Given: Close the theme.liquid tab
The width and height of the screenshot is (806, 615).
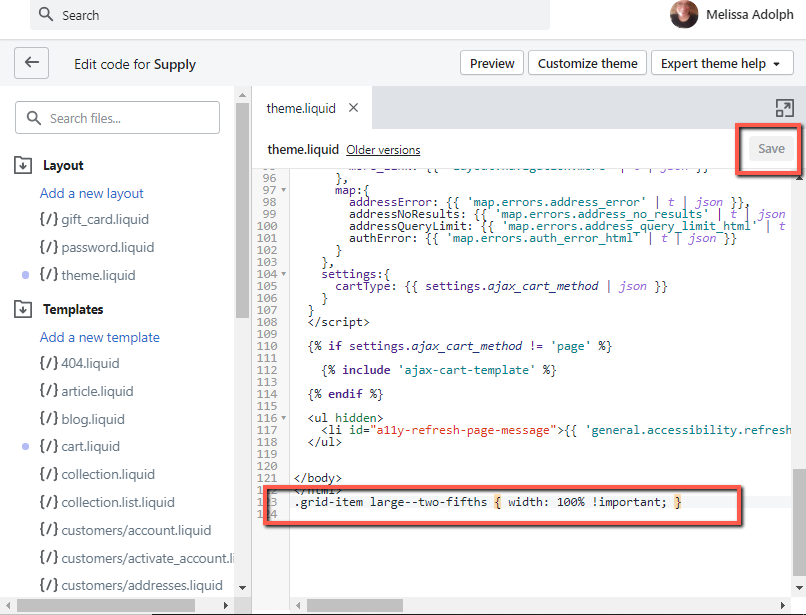Looking at the screenshot, I should tap(354, 108).
